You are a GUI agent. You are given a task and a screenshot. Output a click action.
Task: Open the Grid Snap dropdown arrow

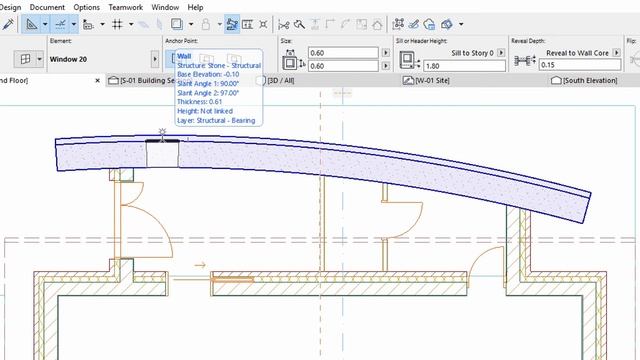[131, 24]
